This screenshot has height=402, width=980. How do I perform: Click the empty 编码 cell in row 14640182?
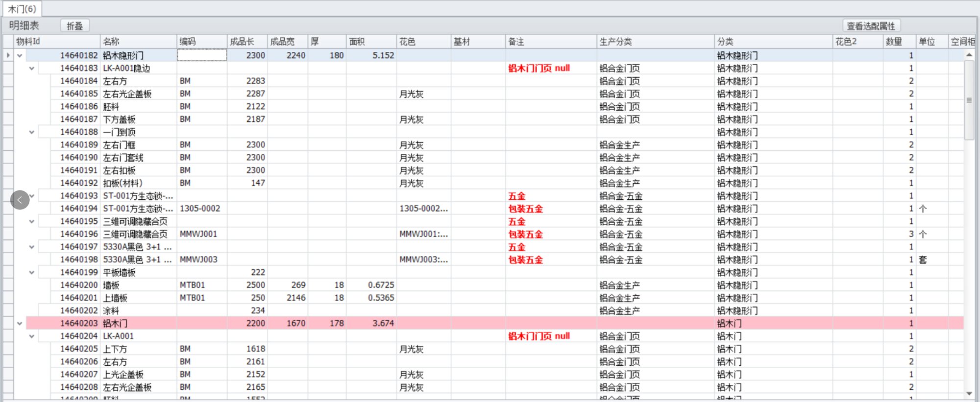pyautogui.click(x=202, y=55)
